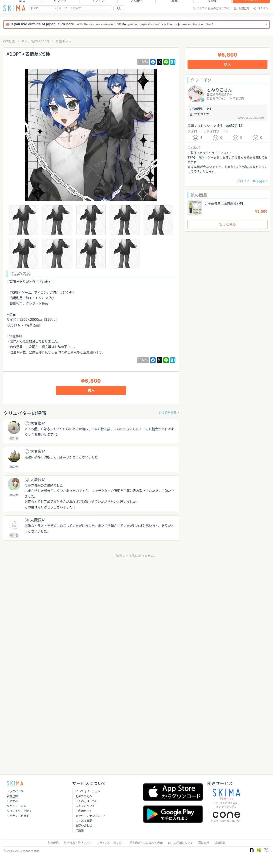Screen dimensions: 273x868
Task: Open 特定商取引法に基づく表示 link
Action: coord(146,843)
